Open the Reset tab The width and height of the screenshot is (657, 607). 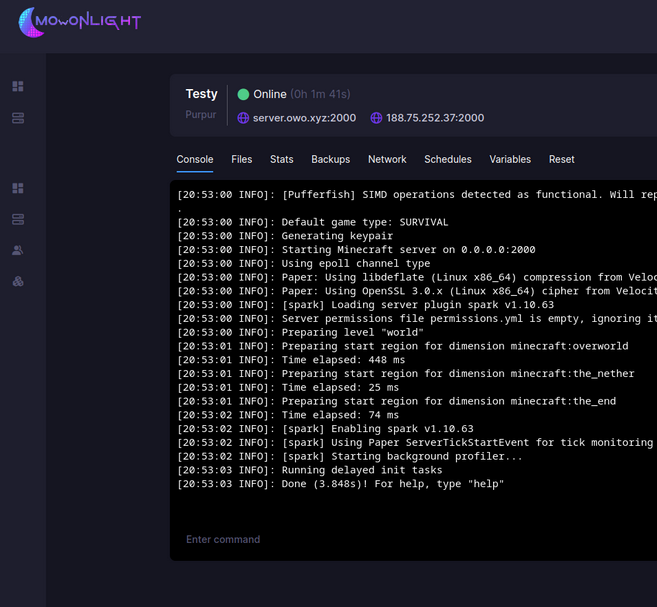(x=561, y=159)
